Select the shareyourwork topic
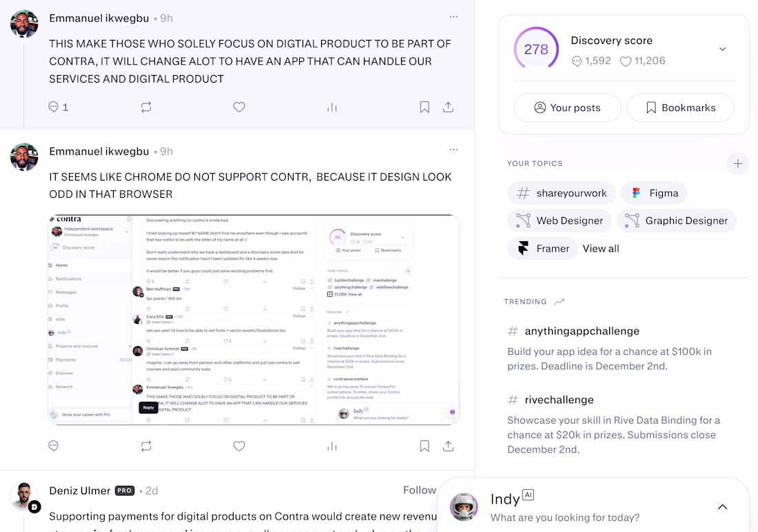758x532 pixels. point(561,193)
